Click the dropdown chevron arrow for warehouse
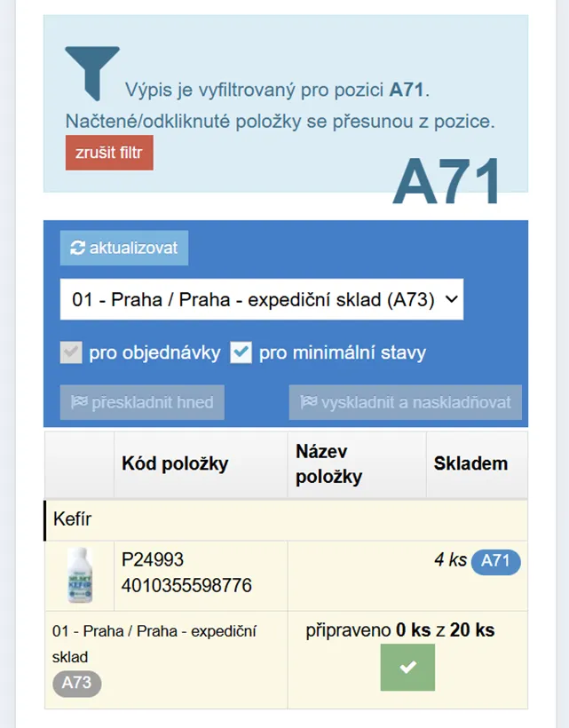This screenshot has height=728, width=569. coord(452,299)
